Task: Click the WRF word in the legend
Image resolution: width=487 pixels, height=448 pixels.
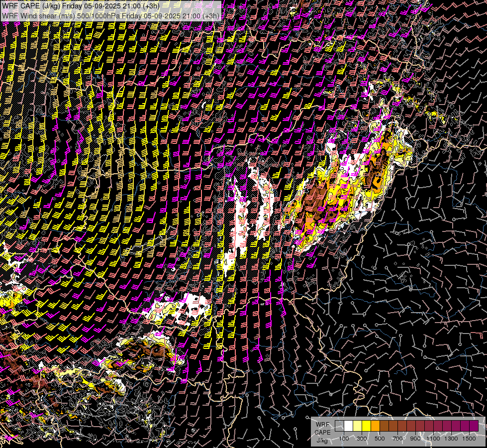Action: click(x=323, y=425)
